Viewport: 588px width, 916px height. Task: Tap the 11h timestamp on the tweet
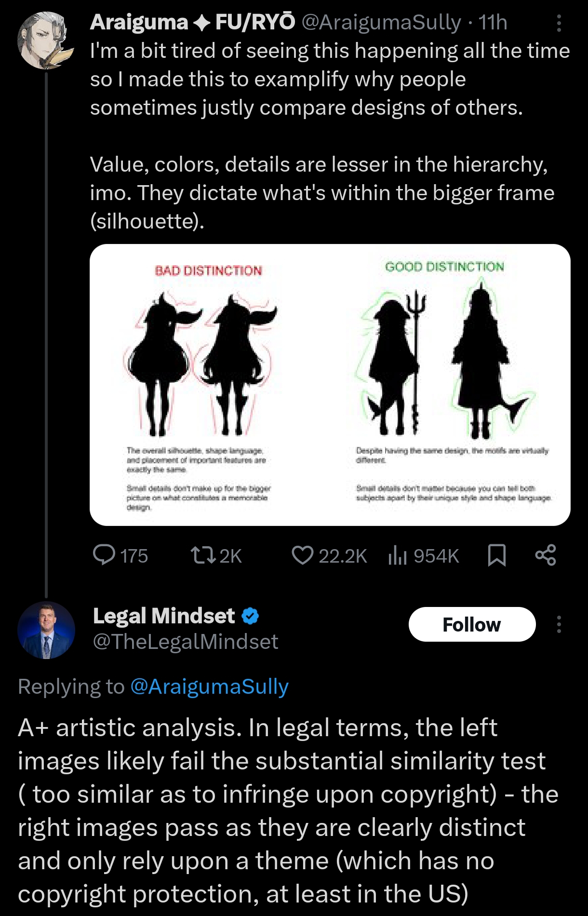(493, 22)
